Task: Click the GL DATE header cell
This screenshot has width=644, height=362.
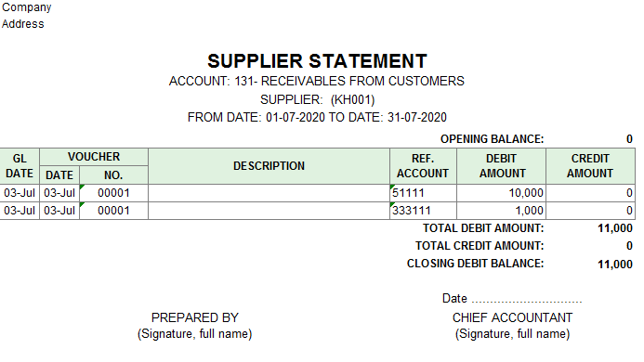Action: click(x=20, y=166)
